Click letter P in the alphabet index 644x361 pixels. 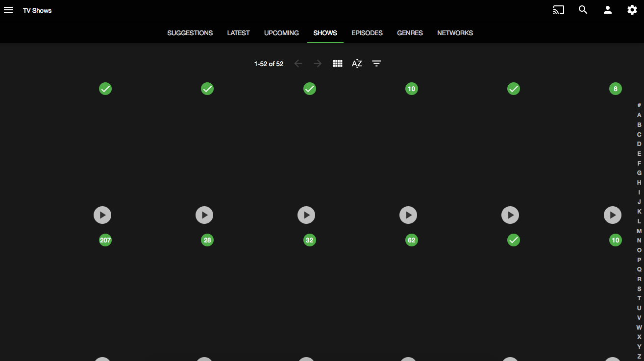pyautogui.click(x=639, y=260)
